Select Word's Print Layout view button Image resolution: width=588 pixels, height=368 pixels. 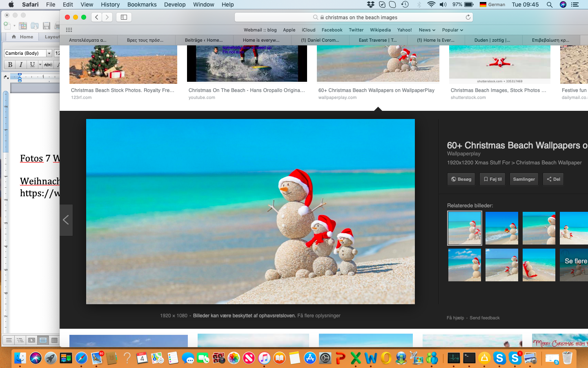(43, 340)
